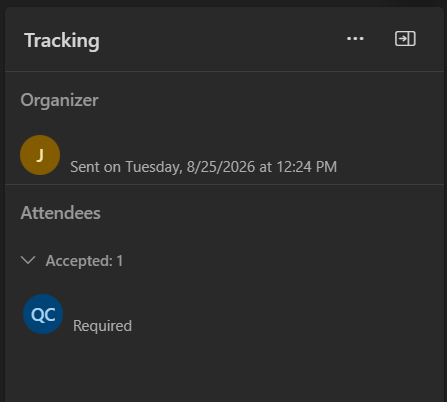Select the "Accepted: 1" group label
This screenshot has height=402, width=447.
click(84, 261)
